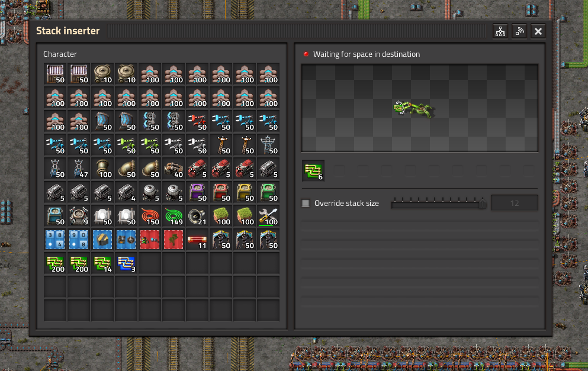Select the purple active provider chest

tap(197, 192)
